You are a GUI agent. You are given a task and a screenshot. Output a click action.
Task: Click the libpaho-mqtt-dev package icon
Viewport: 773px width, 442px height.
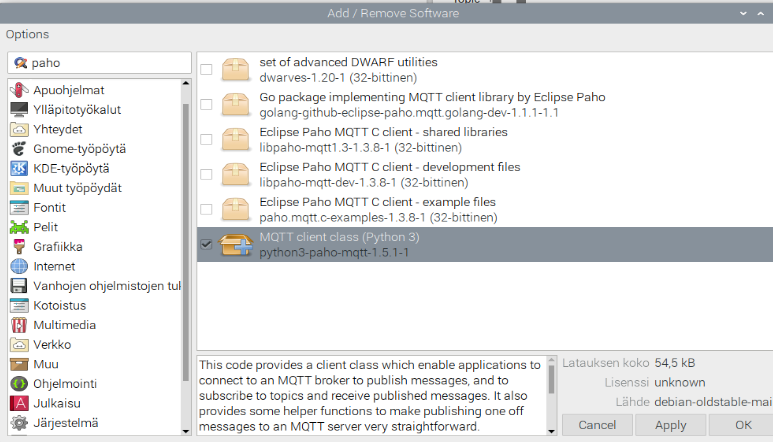pos(235,174)
